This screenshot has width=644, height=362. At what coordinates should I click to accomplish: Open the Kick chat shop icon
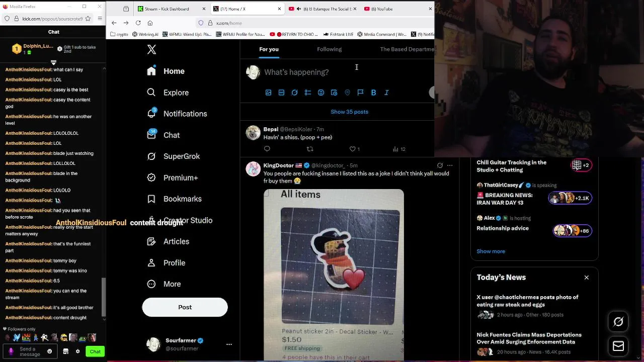point(65,351)
